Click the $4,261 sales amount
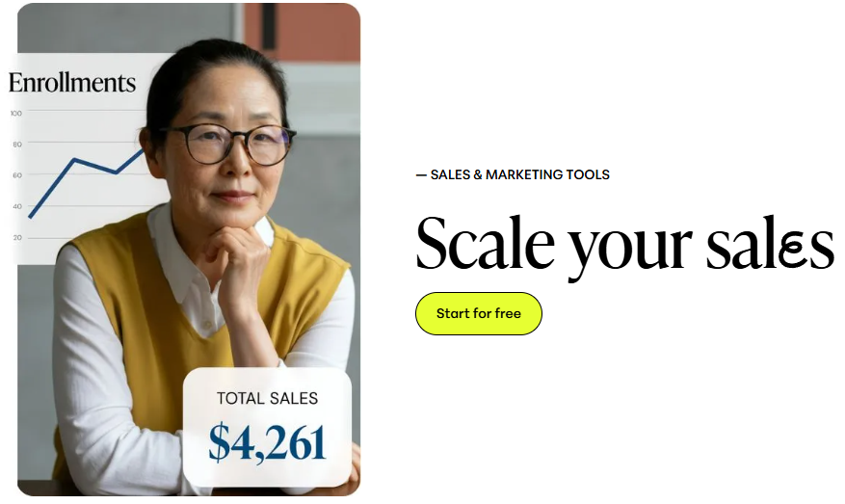Screen dimensions: 845x504 click(267, 442)
